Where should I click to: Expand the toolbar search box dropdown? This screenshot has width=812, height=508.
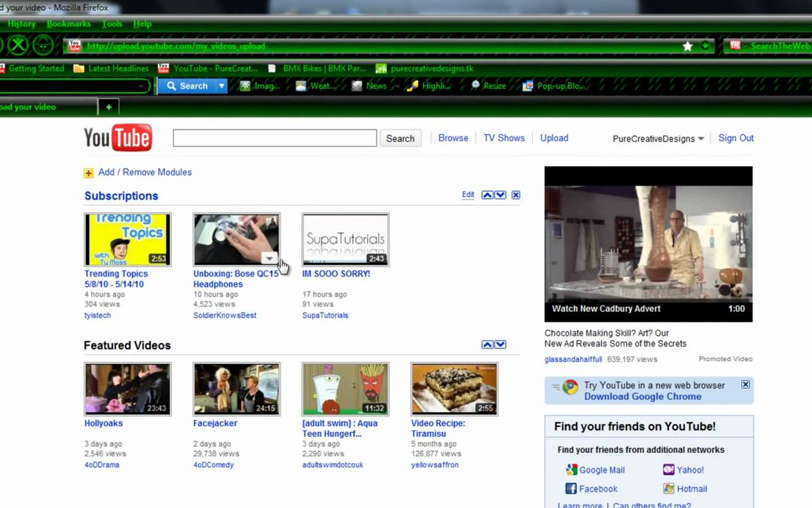(x=142, y=86)
